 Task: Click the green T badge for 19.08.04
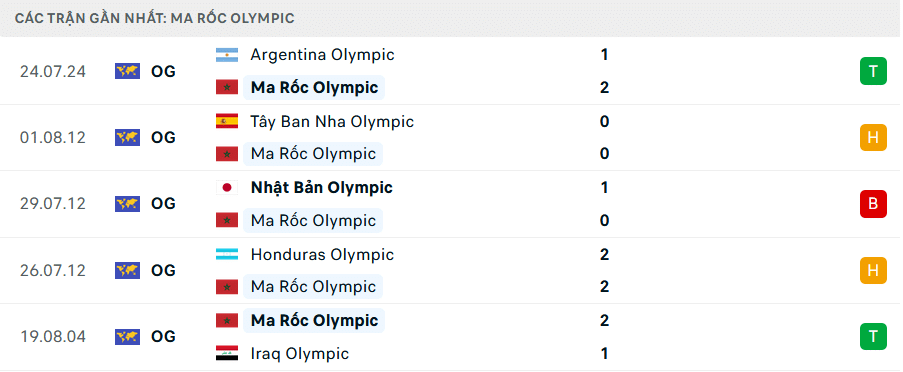point(873,337)
